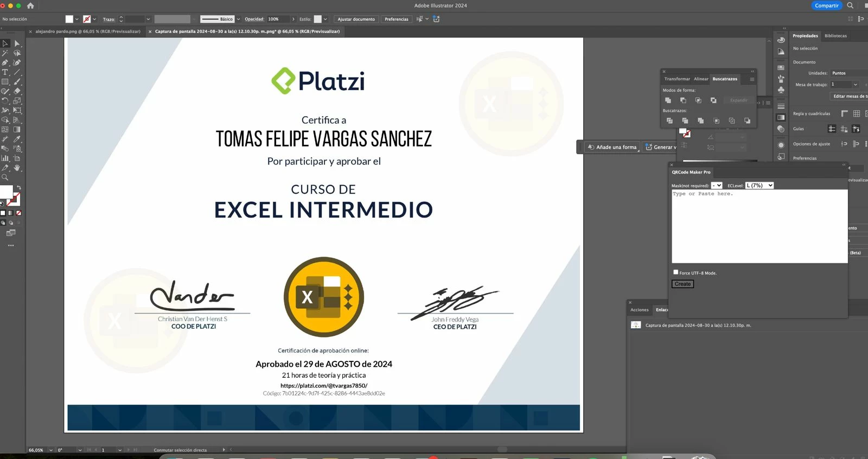The image size is (868, 459).
Task: Select the Paintbrush tool
Action: point(17,81)
